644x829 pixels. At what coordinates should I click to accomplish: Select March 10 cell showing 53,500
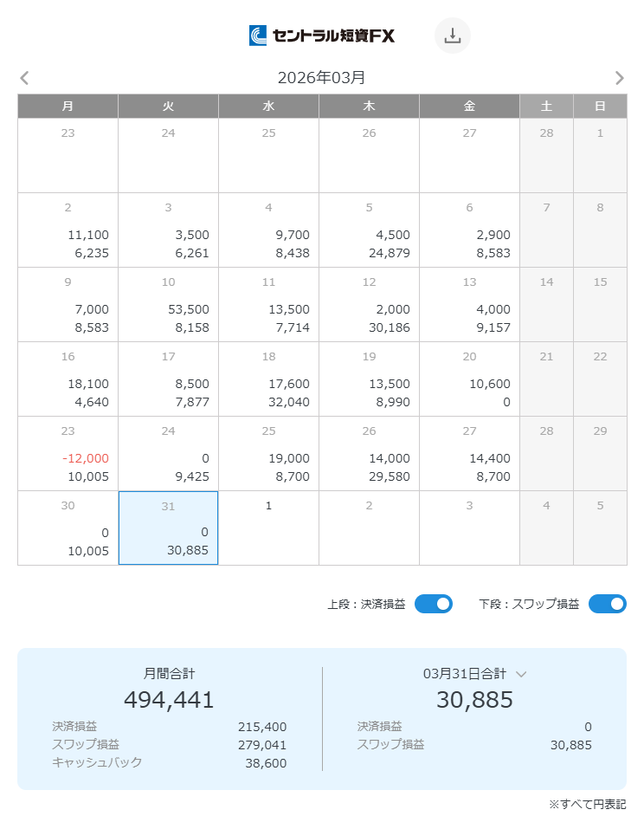[x=168, y=305]
